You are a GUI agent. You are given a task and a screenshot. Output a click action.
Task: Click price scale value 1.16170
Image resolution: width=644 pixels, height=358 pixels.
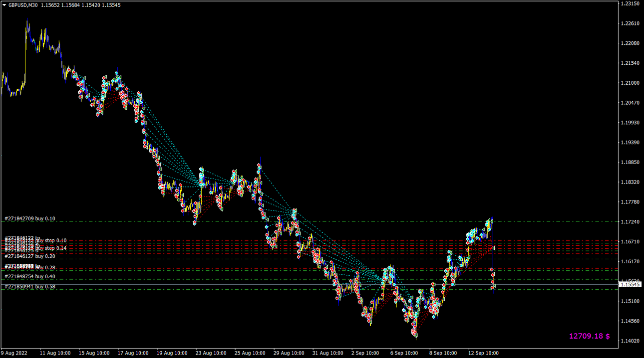tap(630, 262)
